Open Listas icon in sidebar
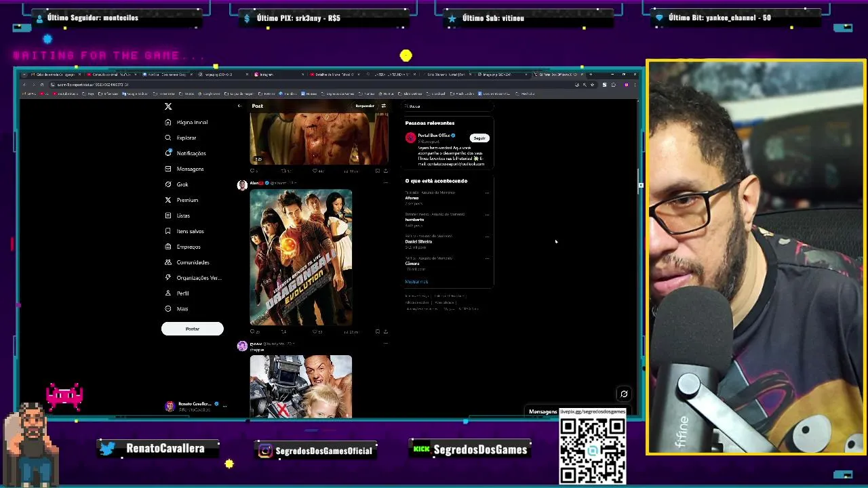The height and width of the screenshot is (488, 868). [168, 216]
